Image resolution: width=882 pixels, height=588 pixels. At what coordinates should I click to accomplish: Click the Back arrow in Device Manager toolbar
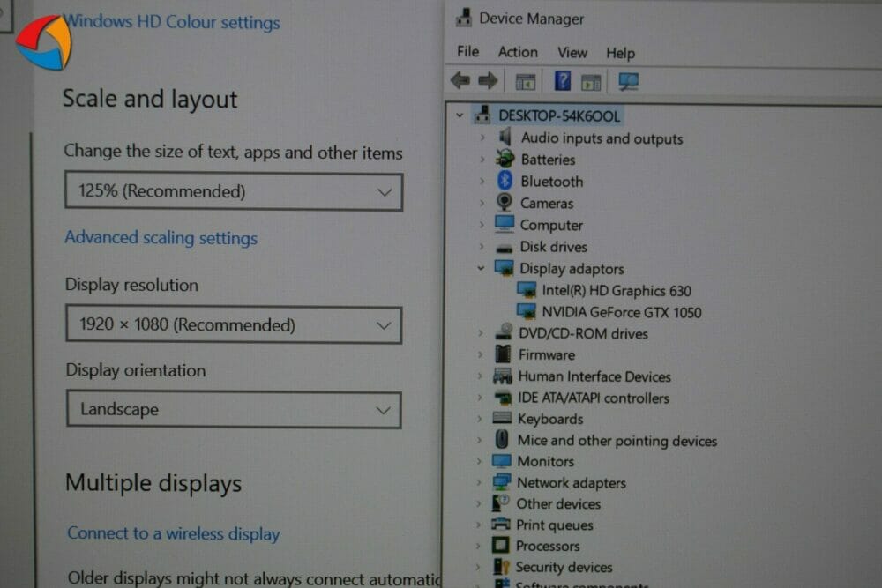pos(460,81)
